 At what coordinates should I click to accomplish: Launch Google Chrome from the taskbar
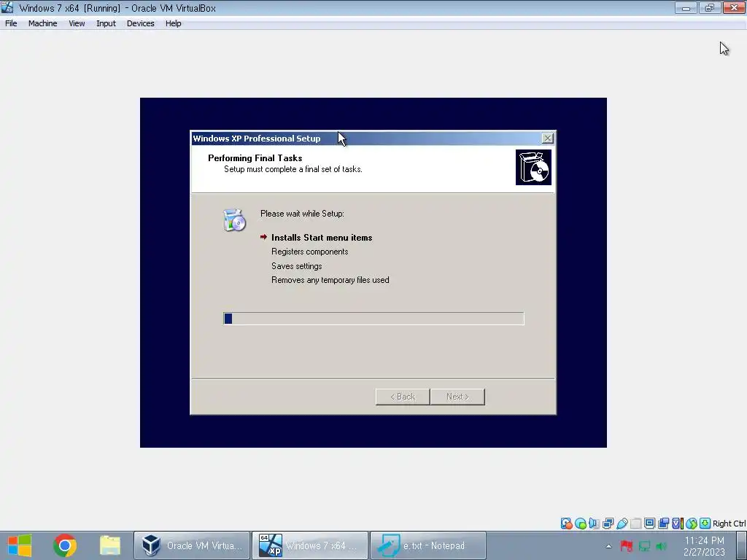pos(65,545)
